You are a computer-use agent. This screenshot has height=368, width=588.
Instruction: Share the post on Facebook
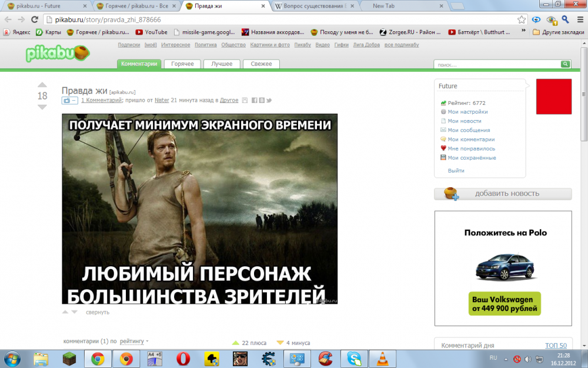(x=254, y=100)
